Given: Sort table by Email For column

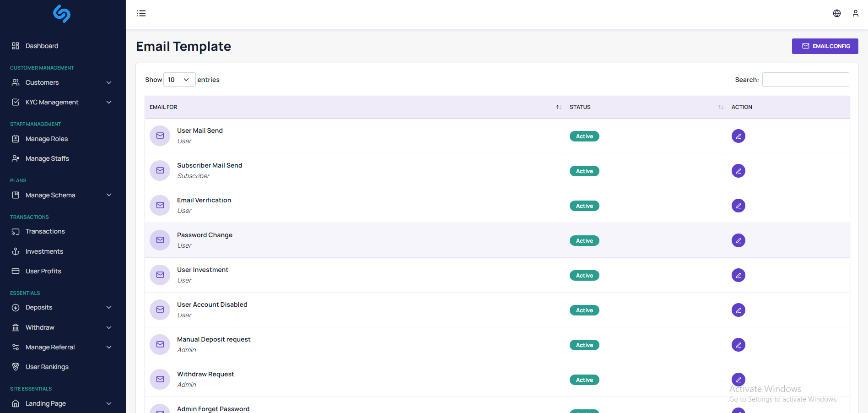Looking at the screenshot, I should click(x=558, y=107).
